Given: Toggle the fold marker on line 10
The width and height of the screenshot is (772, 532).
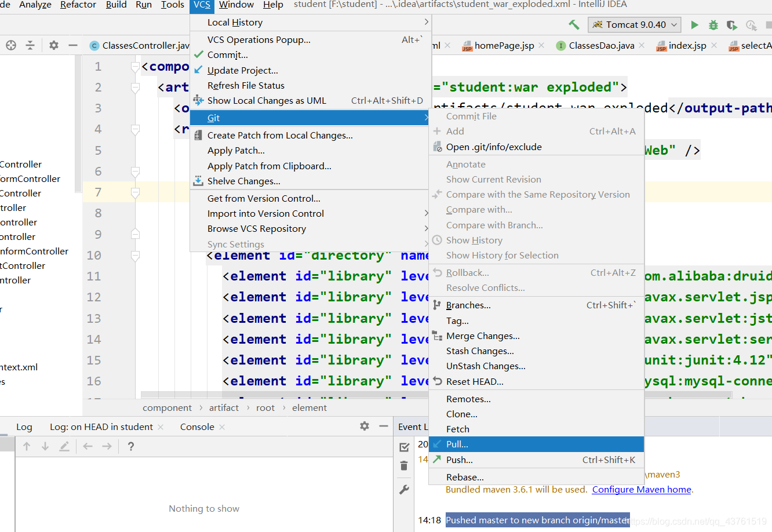Looking at the screenshot, I should tap(135, 256).
